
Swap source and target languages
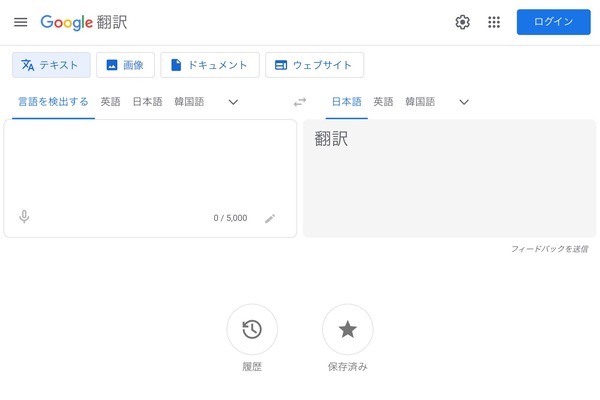(300, 102)
